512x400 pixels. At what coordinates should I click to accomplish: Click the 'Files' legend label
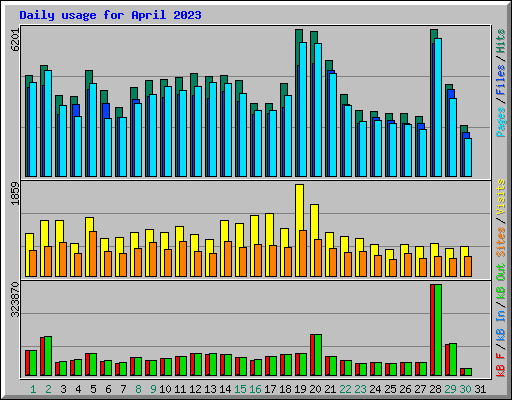(x=501, y=79)
